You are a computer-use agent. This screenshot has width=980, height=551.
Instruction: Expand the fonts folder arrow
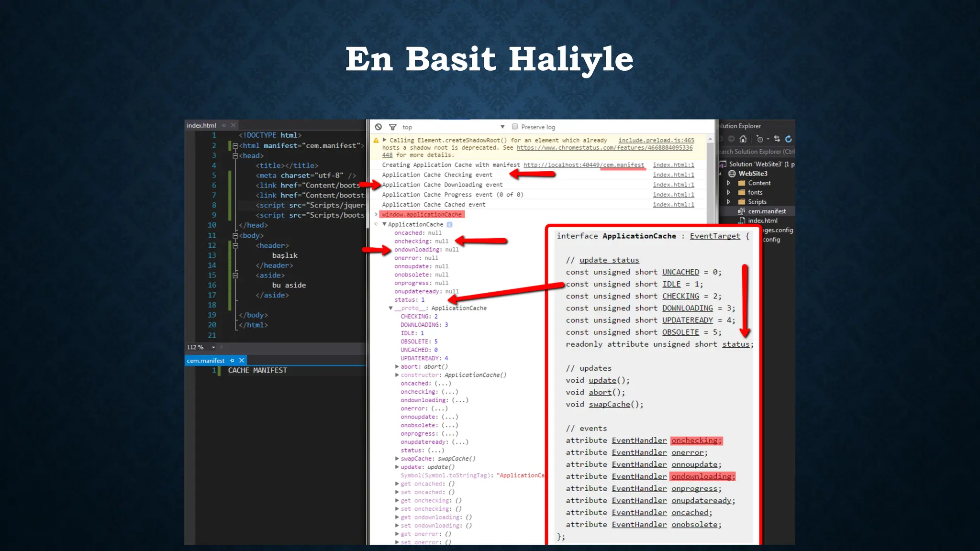click(729, 192)
